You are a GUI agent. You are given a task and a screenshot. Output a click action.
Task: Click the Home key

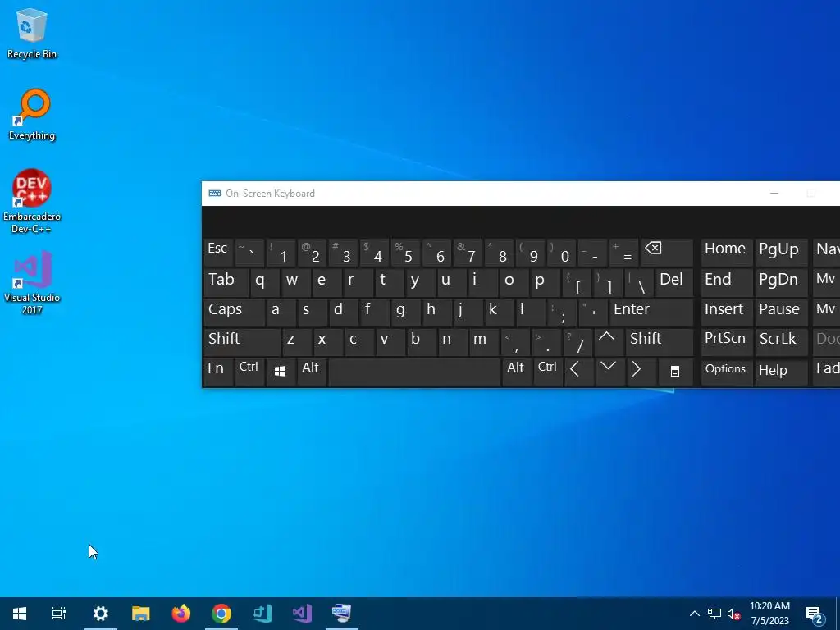pyautogui.click(x=727, y=253)
